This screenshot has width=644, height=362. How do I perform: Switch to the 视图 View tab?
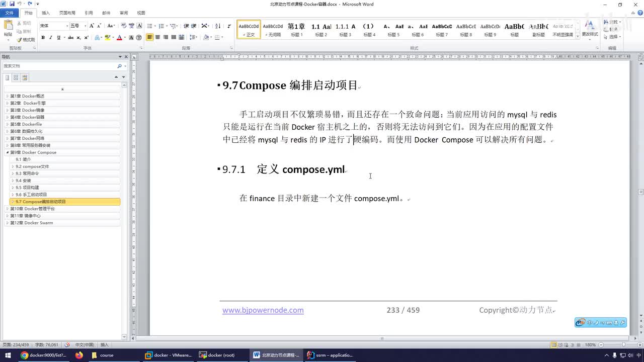click(141, 13)
